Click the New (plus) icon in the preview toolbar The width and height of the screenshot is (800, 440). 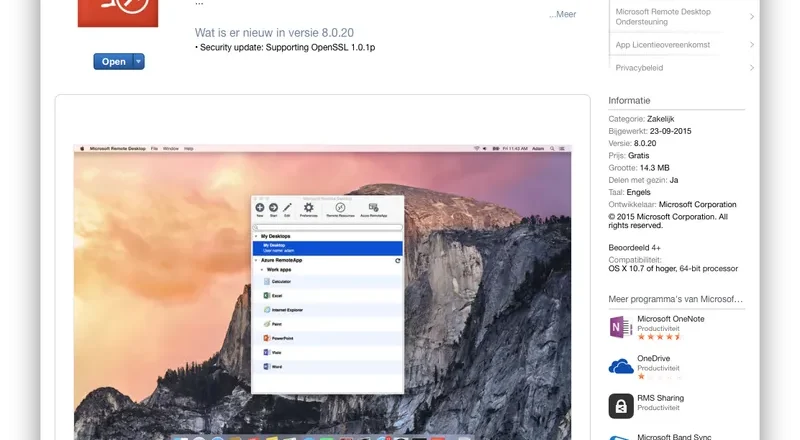click(260, 208)
